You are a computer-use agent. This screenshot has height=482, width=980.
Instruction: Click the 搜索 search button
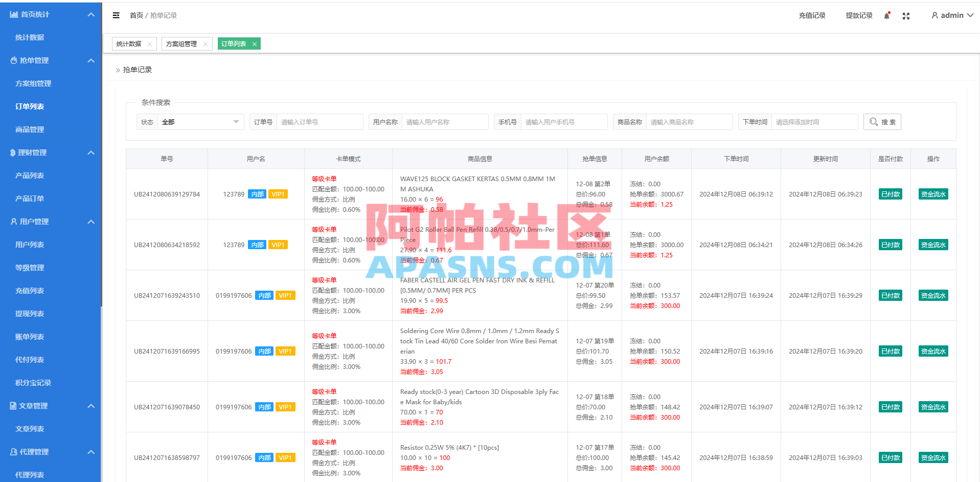coord(882,122)
